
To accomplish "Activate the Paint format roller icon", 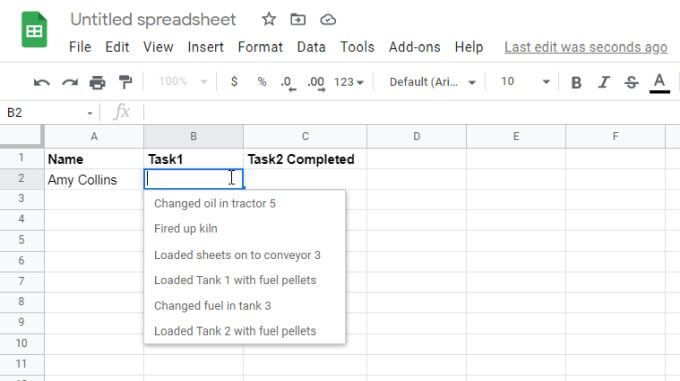I will [125, 82].
